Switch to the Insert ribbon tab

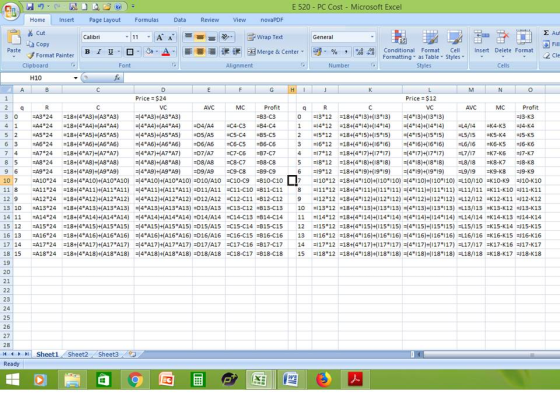point(66,20)
